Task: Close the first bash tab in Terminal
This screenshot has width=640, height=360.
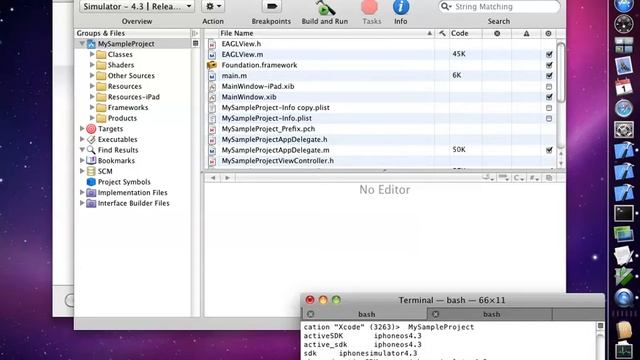Action: (x=311, y=314)
